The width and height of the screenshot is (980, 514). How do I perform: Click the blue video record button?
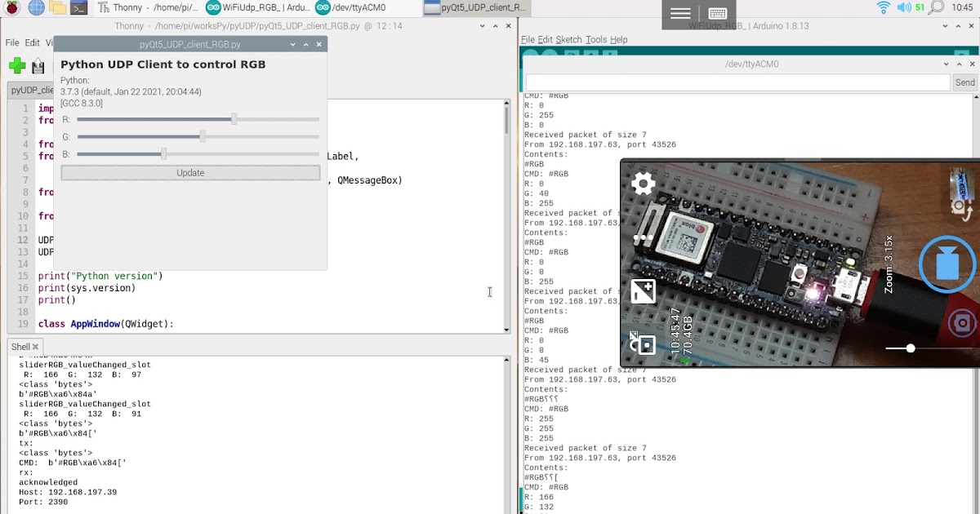click(x=946, y=264)
